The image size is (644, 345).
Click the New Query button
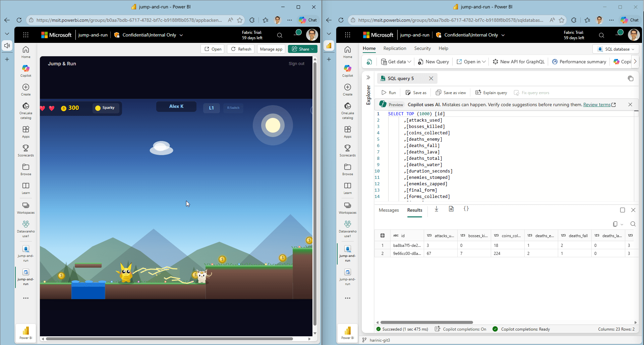(433, 62)
